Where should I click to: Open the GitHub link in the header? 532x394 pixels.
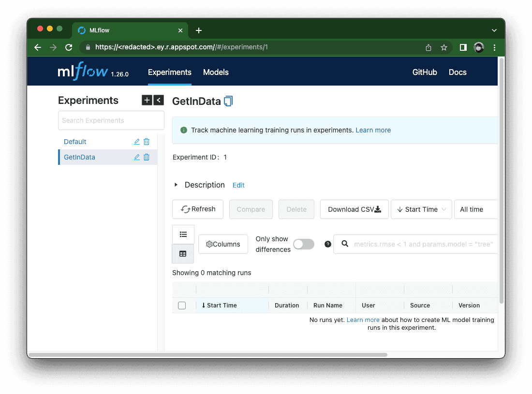[425, 72]
